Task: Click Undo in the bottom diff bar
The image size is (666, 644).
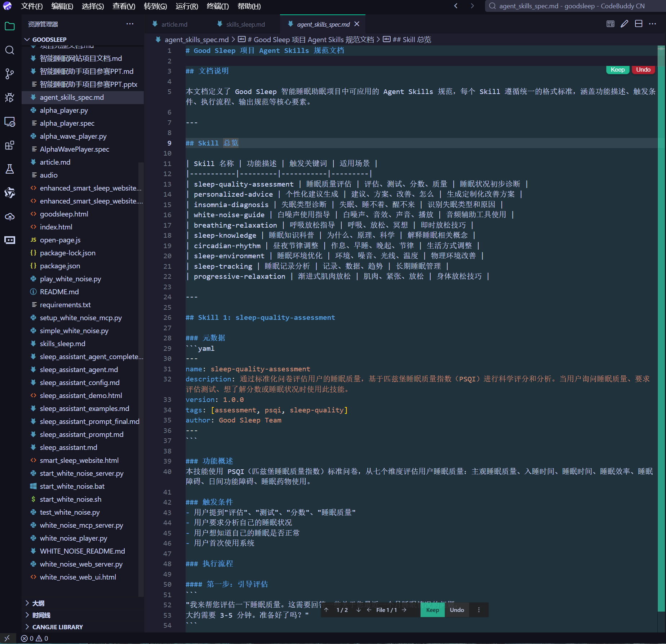Action: (x=457, y=610)
